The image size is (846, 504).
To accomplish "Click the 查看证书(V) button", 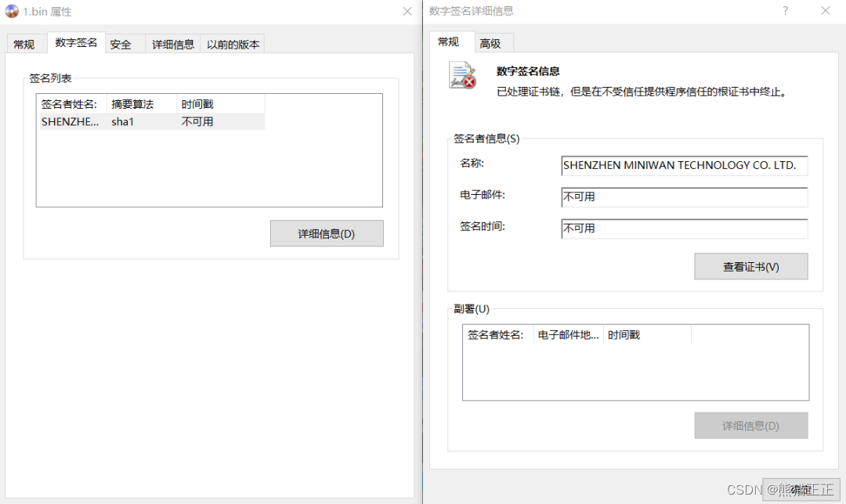I will (751, 266).
